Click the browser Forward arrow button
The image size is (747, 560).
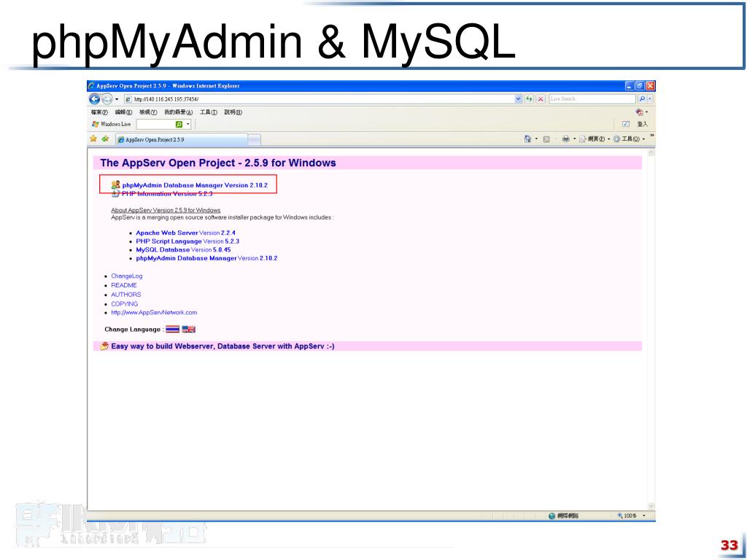(x=107, y=99)
